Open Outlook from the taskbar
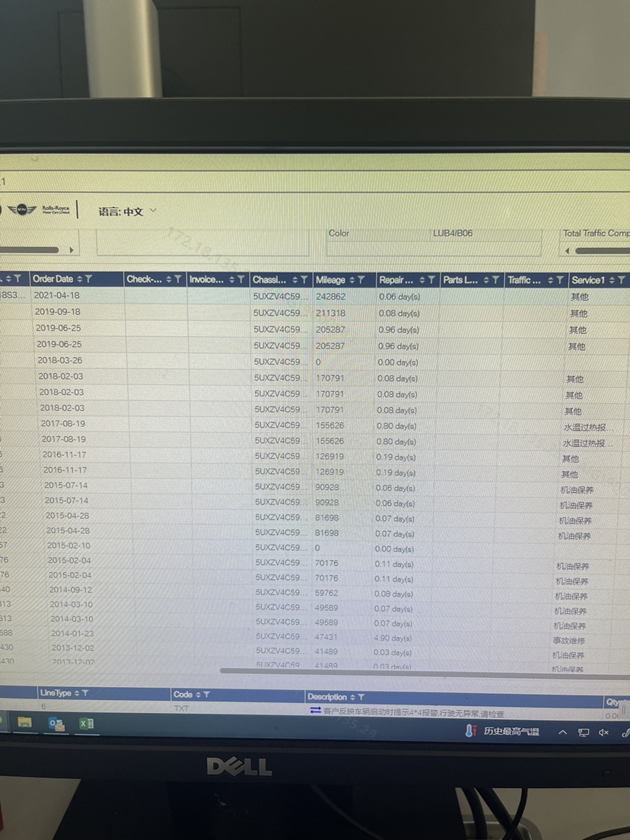This screenshot has height=840, width=630. click(x=56, y=724)
